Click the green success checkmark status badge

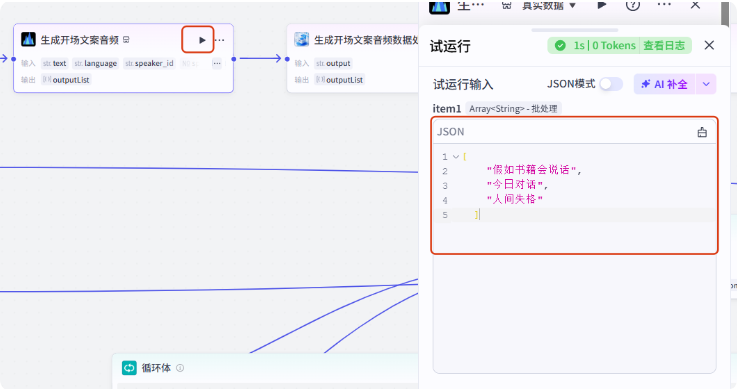click(x=560, y=46)
